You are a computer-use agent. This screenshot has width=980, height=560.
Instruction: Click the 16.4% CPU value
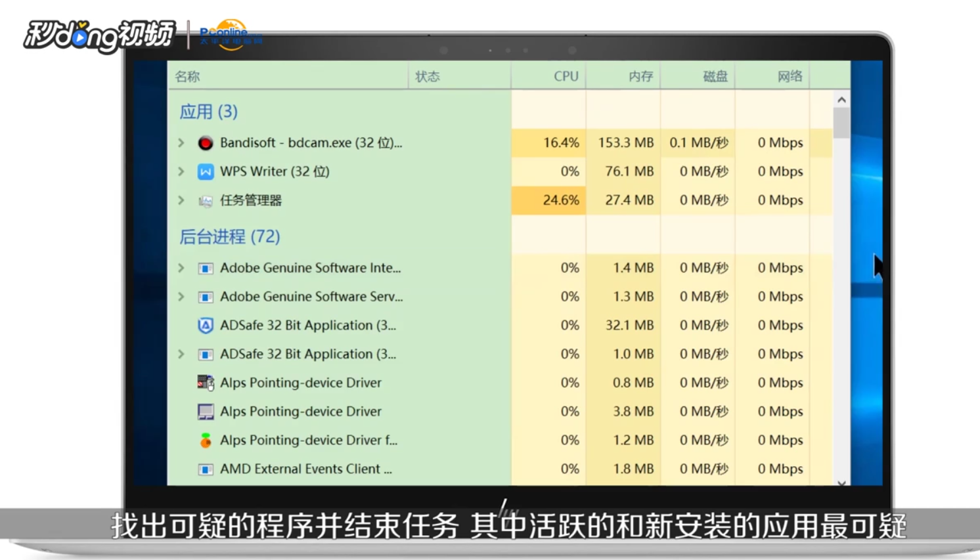pyautogui.click(x=561, y=142)
